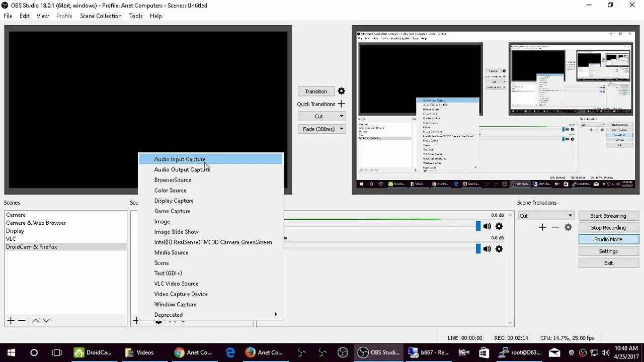Open Task View on the taskbar
The image size is (644, 362).
pos(57,352)
